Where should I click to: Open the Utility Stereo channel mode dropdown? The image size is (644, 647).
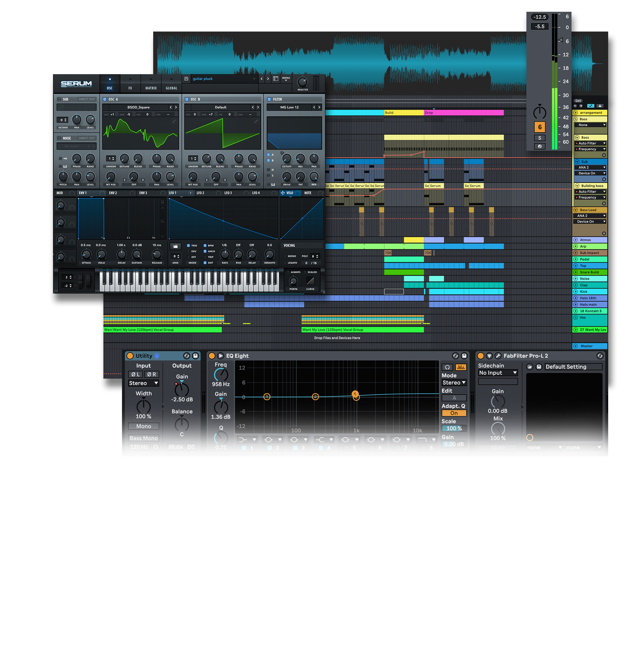143,383
